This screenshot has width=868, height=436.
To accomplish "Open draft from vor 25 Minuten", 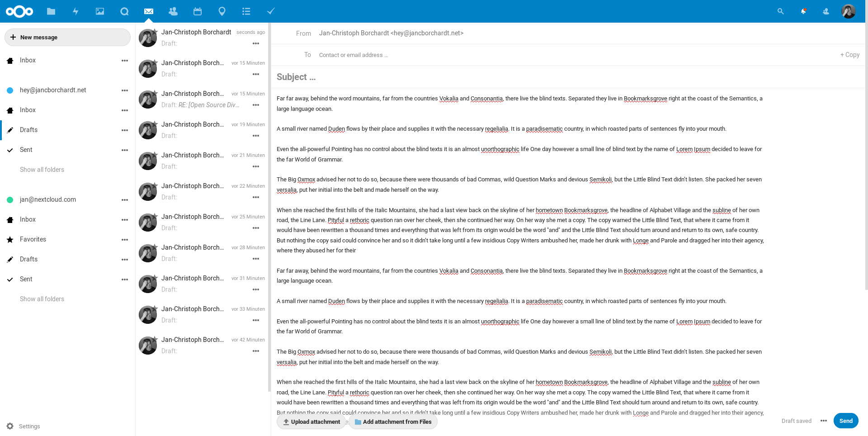I will click(x=202, y=223).
